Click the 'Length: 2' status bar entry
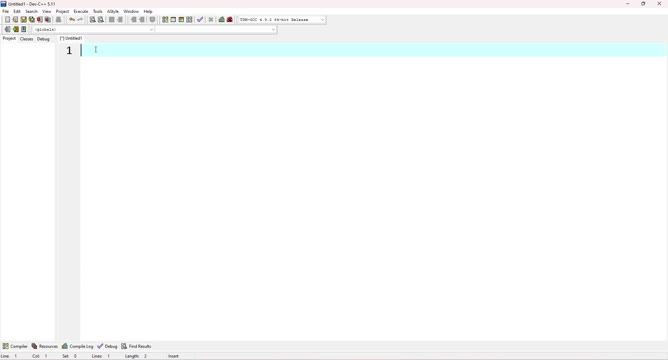The width and height of the screenshot is (668, 360). point(136,356)
